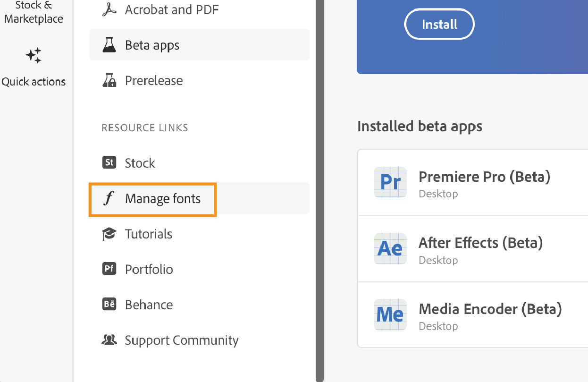Viewport: 588px width, 382px height.
Task: Click the Tutorials graduation cap icon
Action: [x=109, y=233]
